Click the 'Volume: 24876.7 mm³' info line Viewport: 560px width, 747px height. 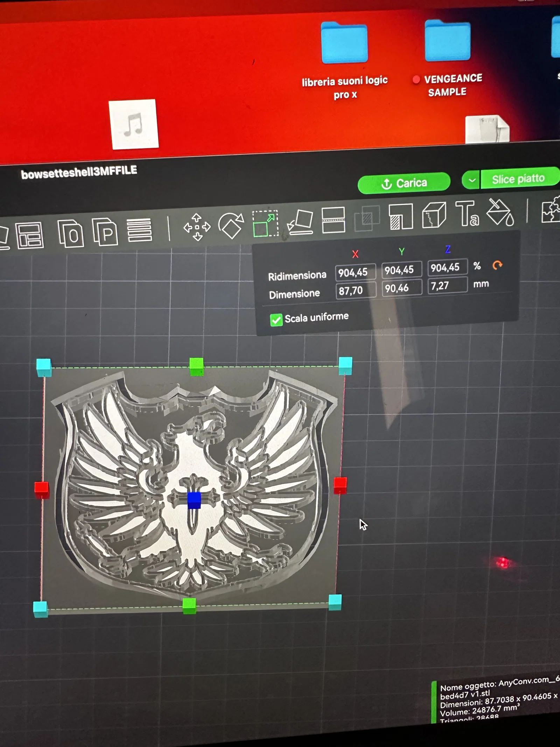pos(479,710)
